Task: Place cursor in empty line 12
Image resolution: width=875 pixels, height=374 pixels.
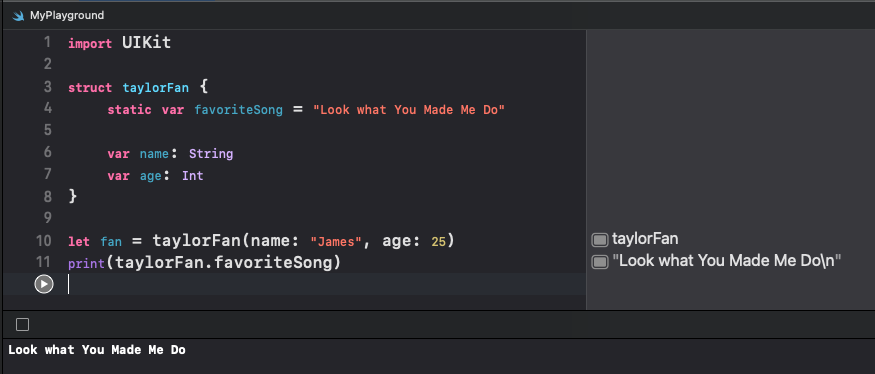Action: [x=326, y=284]
